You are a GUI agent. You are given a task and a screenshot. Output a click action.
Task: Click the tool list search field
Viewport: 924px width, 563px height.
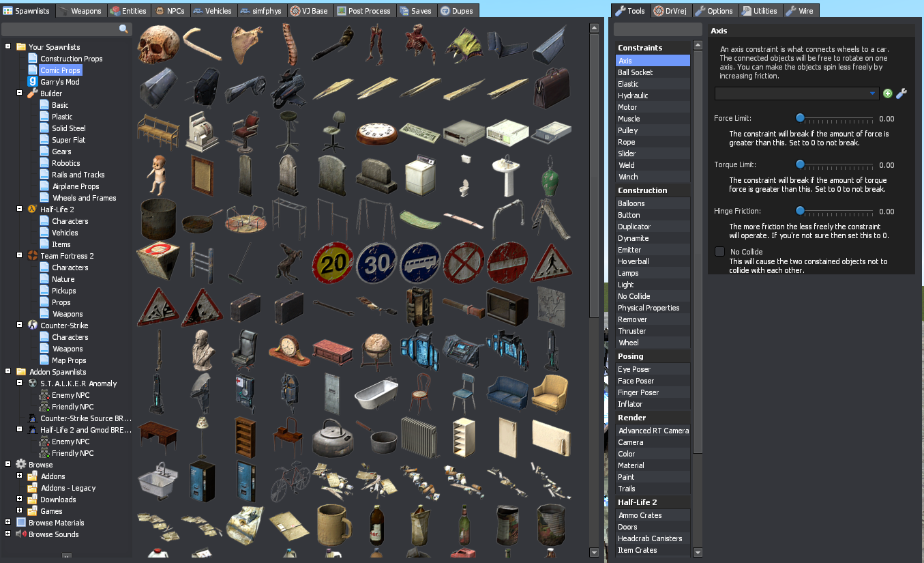[657, 29]
